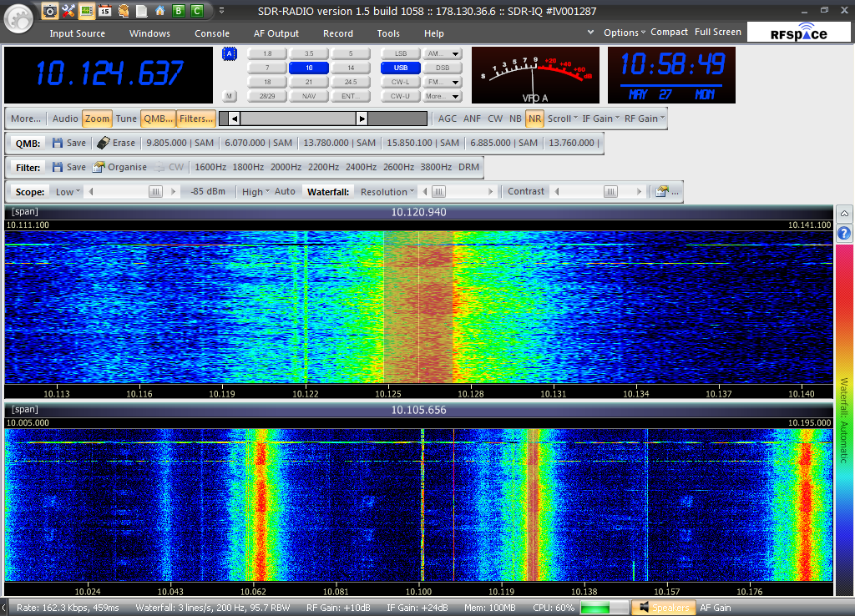Open the Input Source menu

(77, 33)
